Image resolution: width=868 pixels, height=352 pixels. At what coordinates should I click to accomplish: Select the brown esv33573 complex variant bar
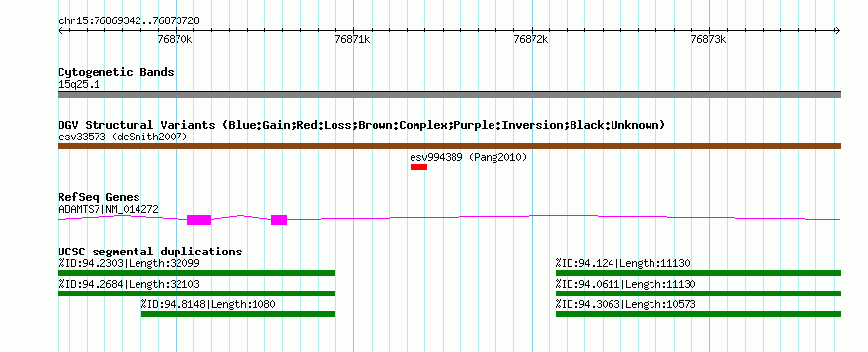coord(449,146)
